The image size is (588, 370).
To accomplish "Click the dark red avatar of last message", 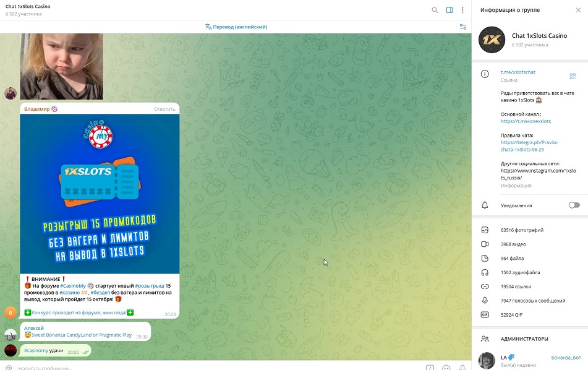I will pos(11,350).
